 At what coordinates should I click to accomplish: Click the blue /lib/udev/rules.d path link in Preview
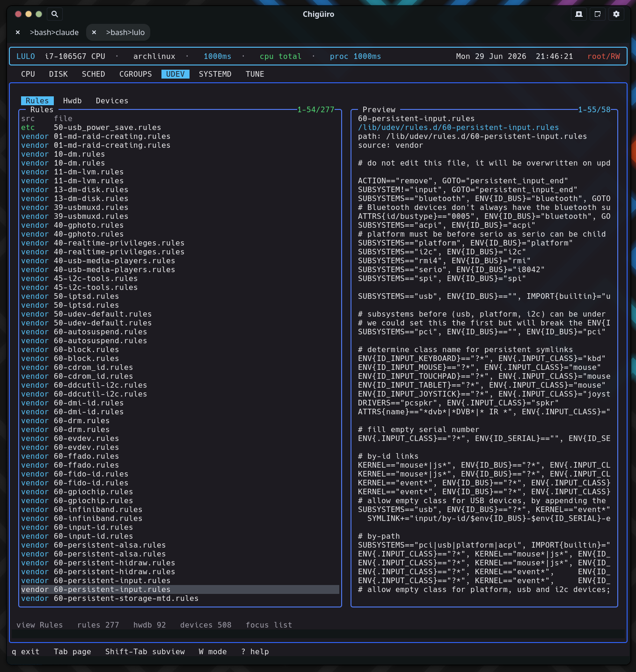(x=459, y=127)
